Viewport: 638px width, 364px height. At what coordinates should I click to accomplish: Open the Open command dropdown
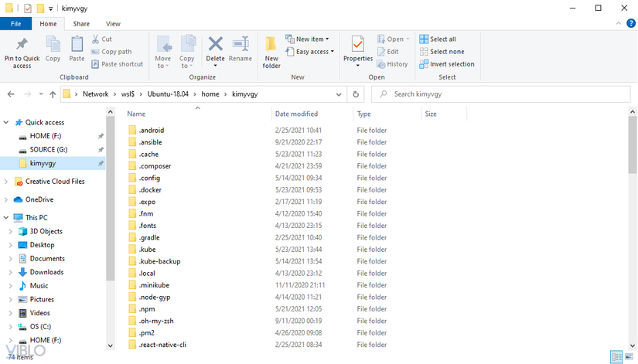pyautogui.click(x=393, y=39)
